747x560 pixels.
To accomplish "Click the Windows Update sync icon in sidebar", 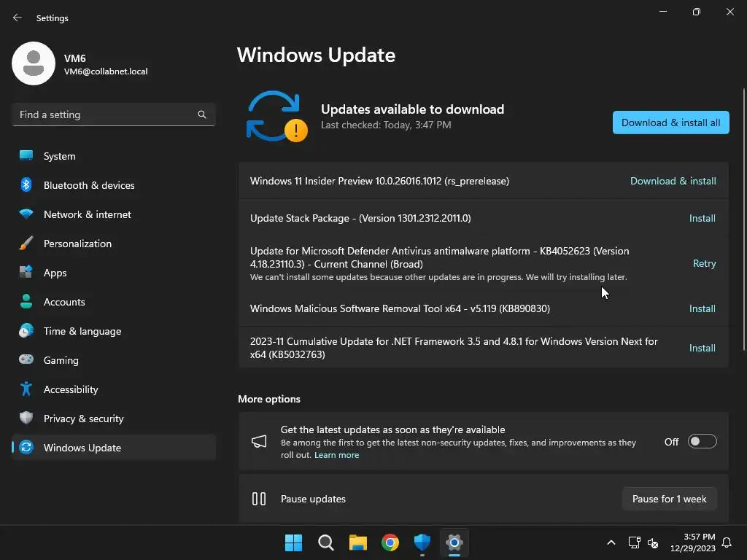I will coord(26,447).
